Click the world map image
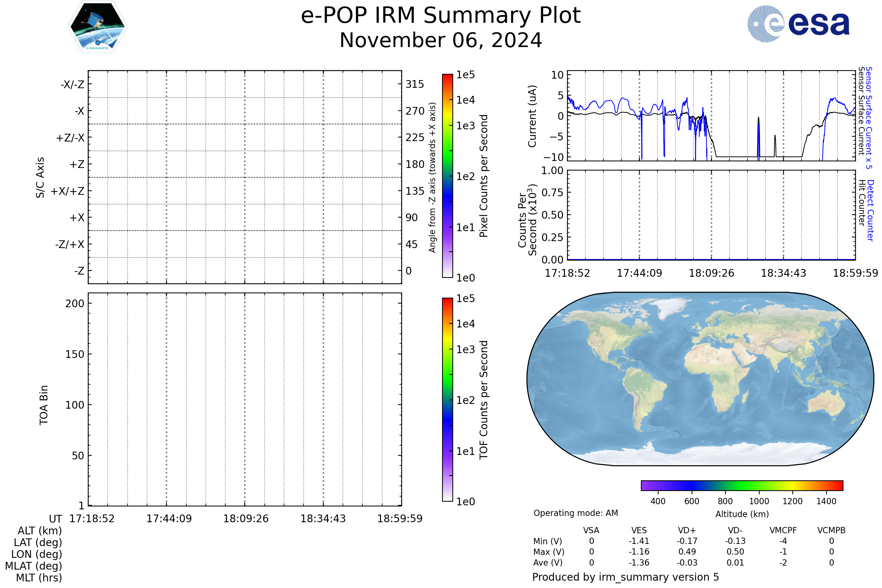 pyautogui.click(x=700, y=379)
